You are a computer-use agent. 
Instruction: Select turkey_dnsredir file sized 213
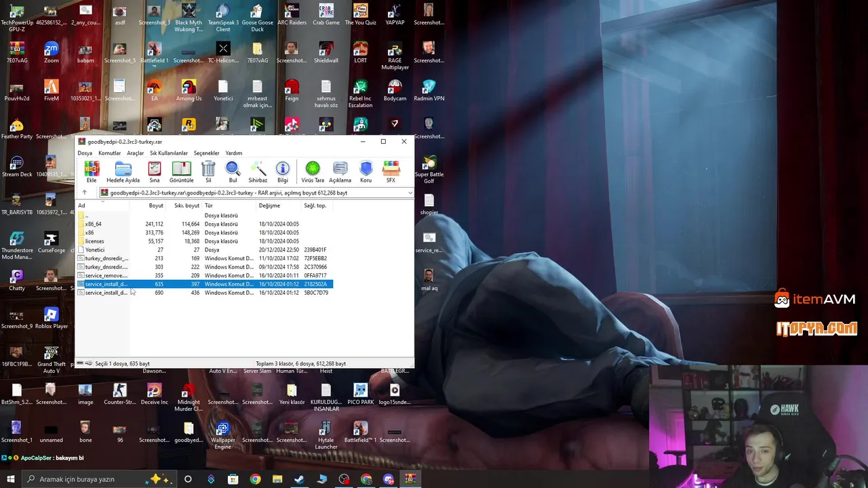pyautogui.click(x=204, y=258)
